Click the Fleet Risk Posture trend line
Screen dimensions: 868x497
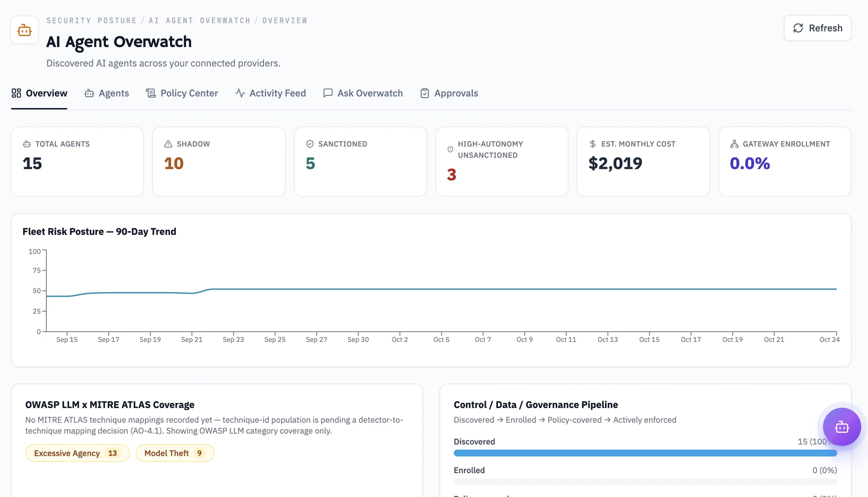[x=441, y=289]
